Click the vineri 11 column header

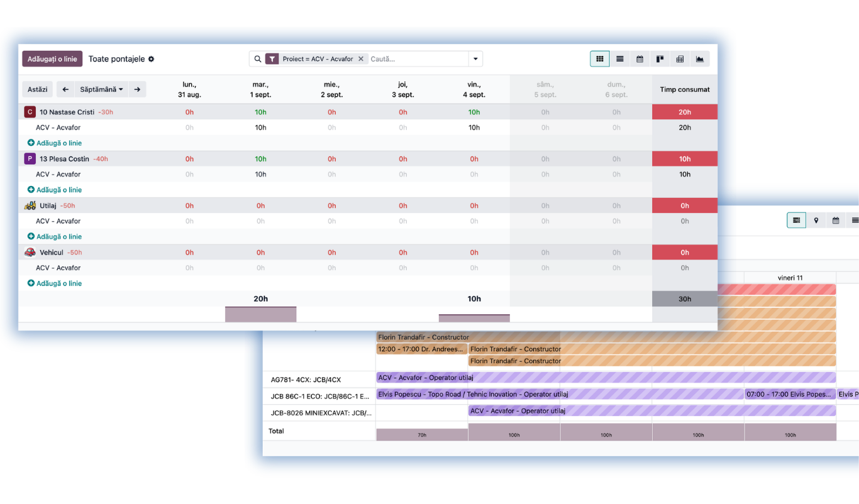790,278
